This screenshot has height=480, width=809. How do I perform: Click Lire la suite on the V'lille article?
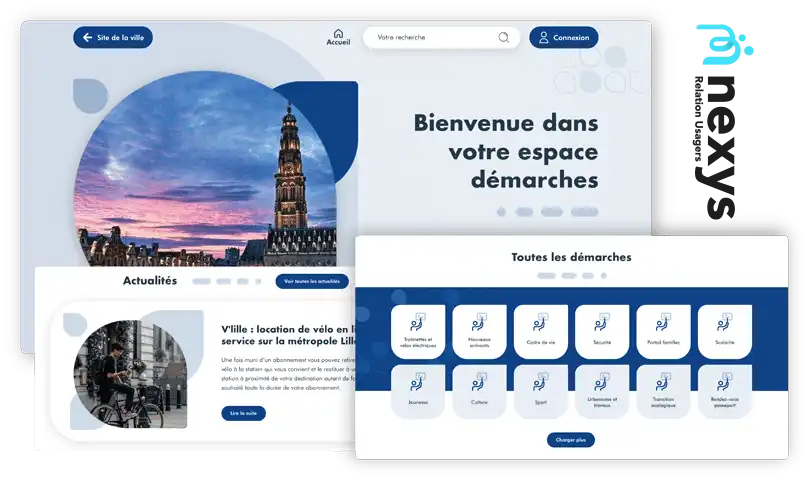point(244,413)
